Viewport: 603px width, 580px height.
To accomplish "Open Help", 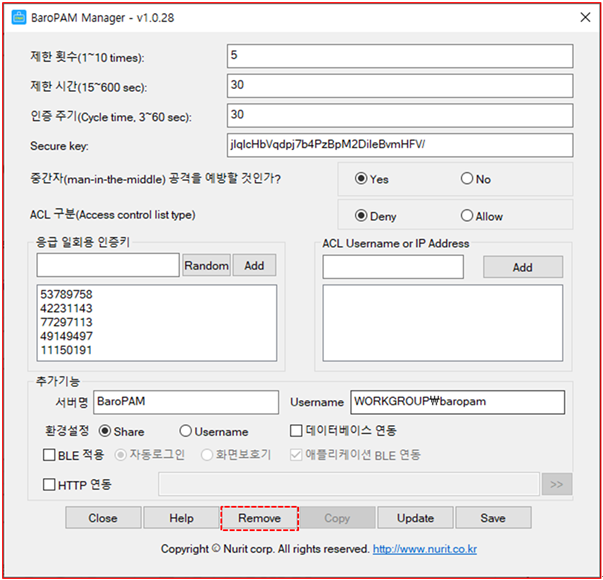I will (x=181, y=518).
